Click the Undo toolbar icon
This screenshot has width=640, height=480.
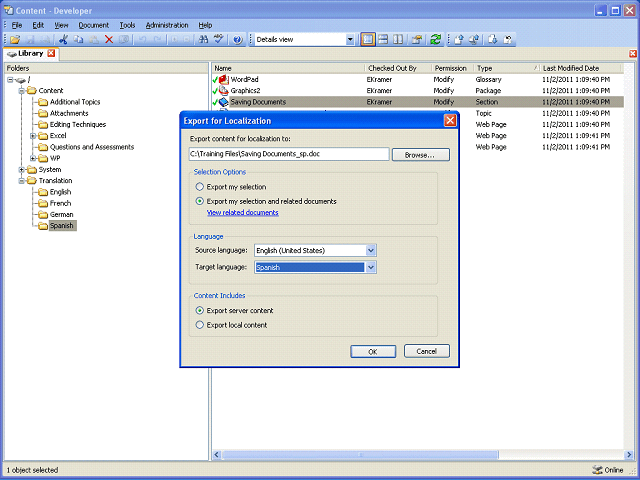[x=142, y=40]
